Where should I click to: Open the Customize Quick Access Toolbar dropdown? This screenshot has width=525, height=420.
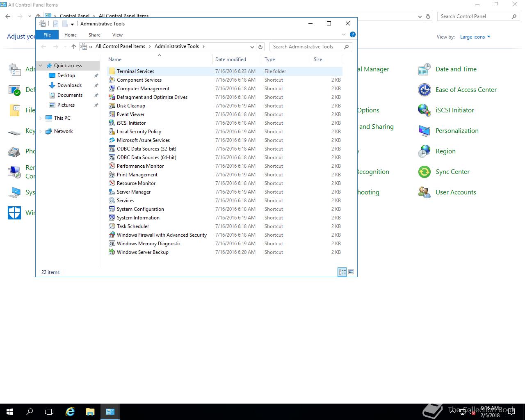[x=72, y=24]
